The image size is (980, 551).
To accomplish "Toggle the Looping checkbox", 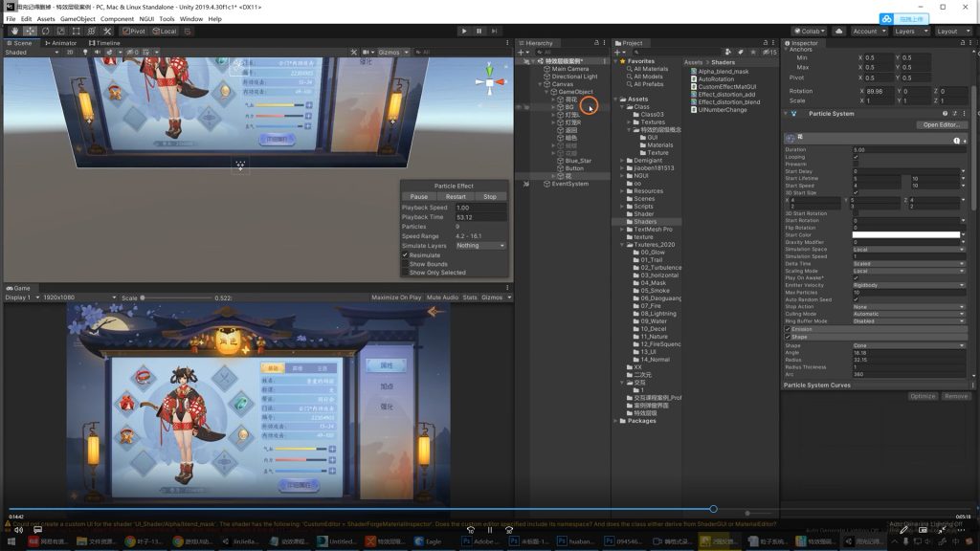I will click(856, 157).
